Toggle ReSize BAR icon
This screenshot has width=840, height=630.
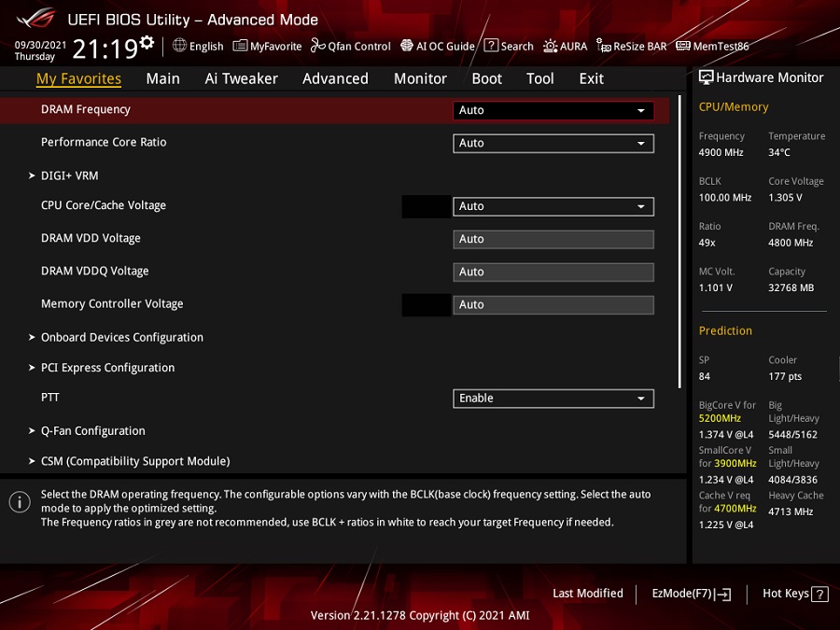click(604, 46)
